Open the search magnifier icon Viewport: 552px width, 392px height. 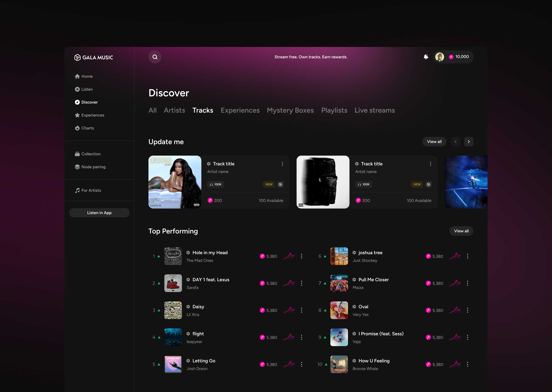coord(155,57)
